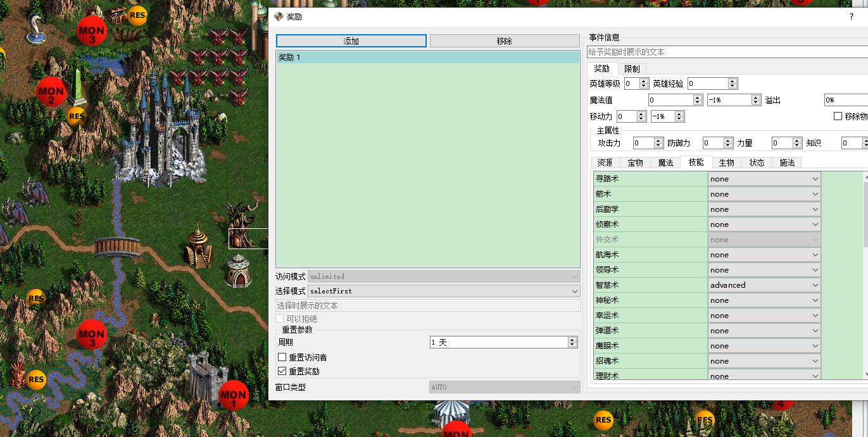Enable the 重置访问者 checkbox
This screenshot has height=437, width=868.
282,357
